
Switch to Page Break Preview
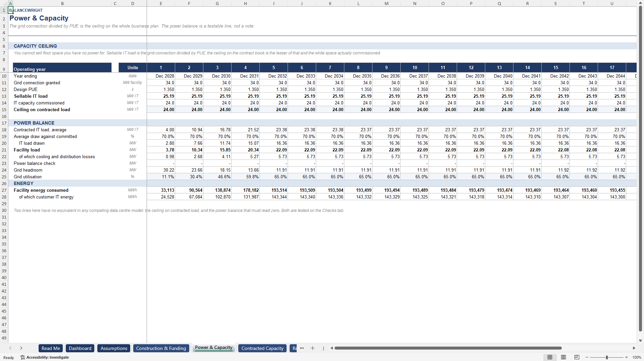click(x=577, y=357)
